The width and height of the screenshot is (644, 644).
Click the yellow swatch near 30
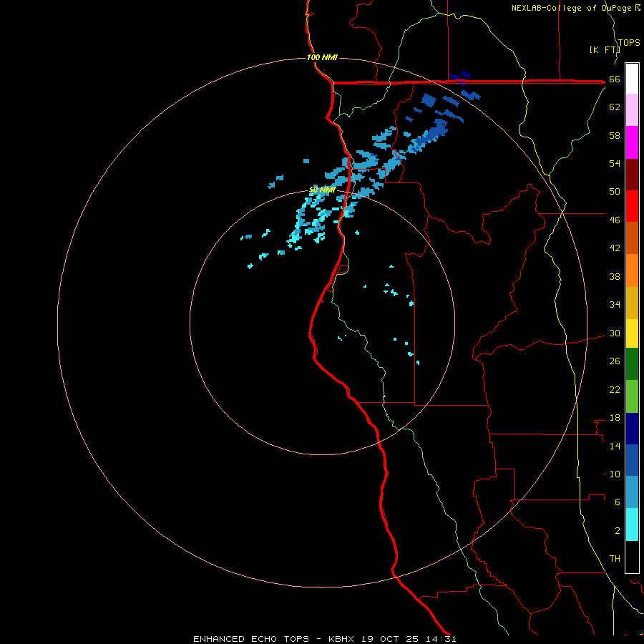click(x=632, y=333)
